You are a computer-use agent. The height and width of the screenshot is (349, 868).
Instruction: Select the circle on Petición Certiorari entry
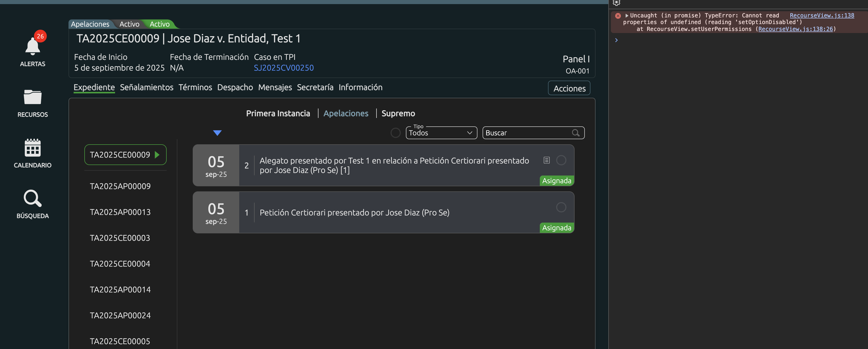coord(561,207)
